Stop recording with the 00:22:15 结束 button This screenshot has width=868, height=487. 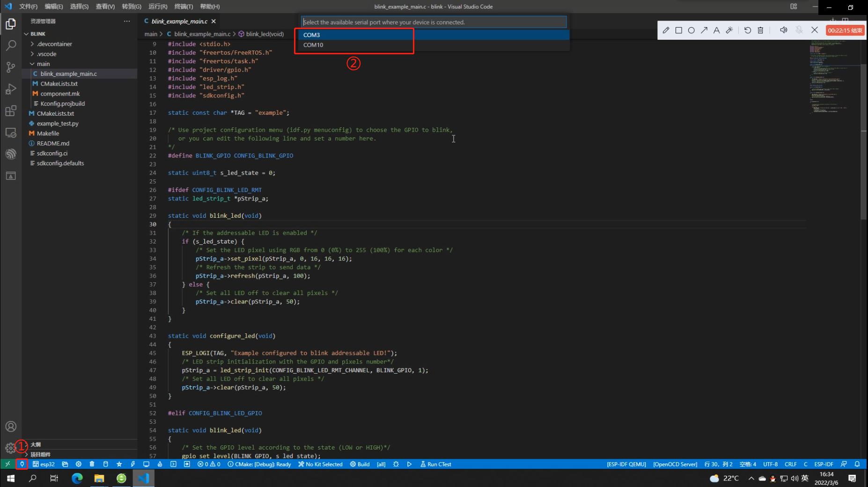click(x=845, y=30)
